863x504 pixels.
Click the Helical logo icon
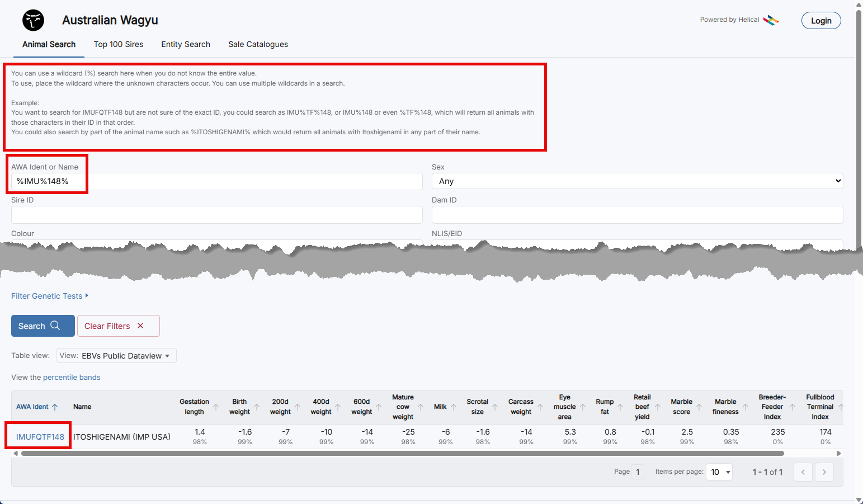click(771, 20)
